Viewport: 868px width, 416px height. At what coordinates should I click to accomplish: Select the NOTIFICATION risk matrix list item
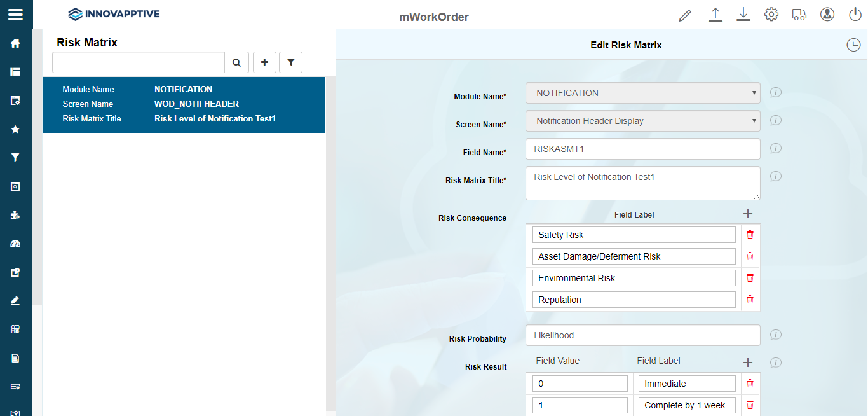pyautogui.click(x=184, y=104)
